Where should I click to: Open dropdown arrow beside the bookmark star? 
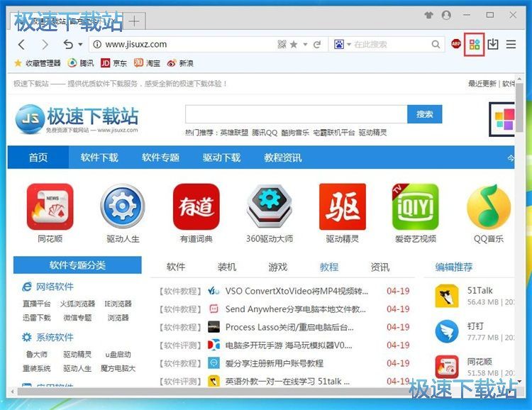click(x=305, y=45)
